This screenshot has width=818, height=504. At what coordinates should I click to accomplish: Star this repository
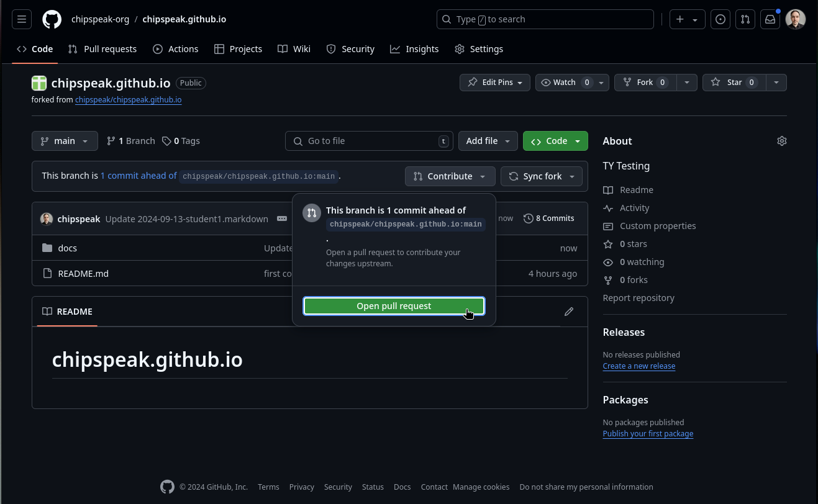(734, 83)
